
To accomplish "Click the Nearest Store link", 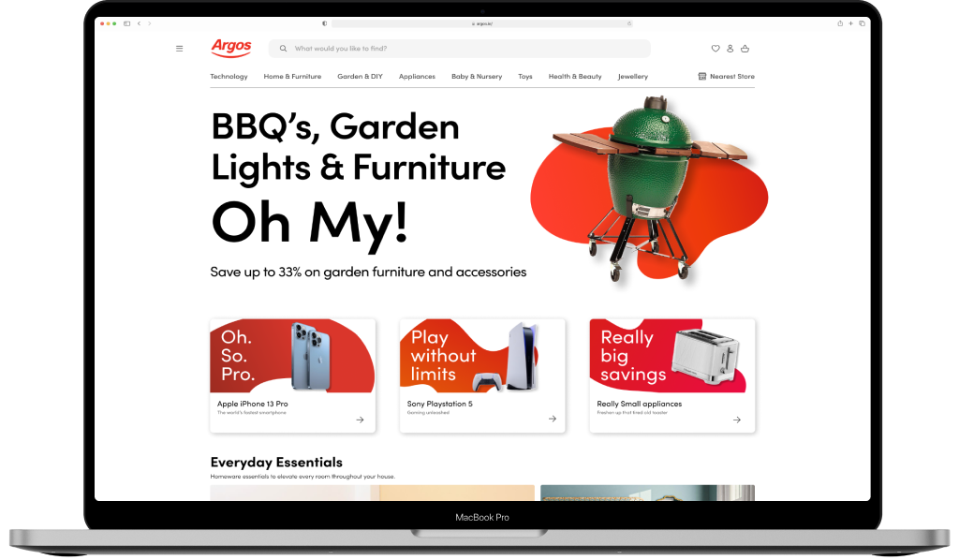I will point(732,77).
